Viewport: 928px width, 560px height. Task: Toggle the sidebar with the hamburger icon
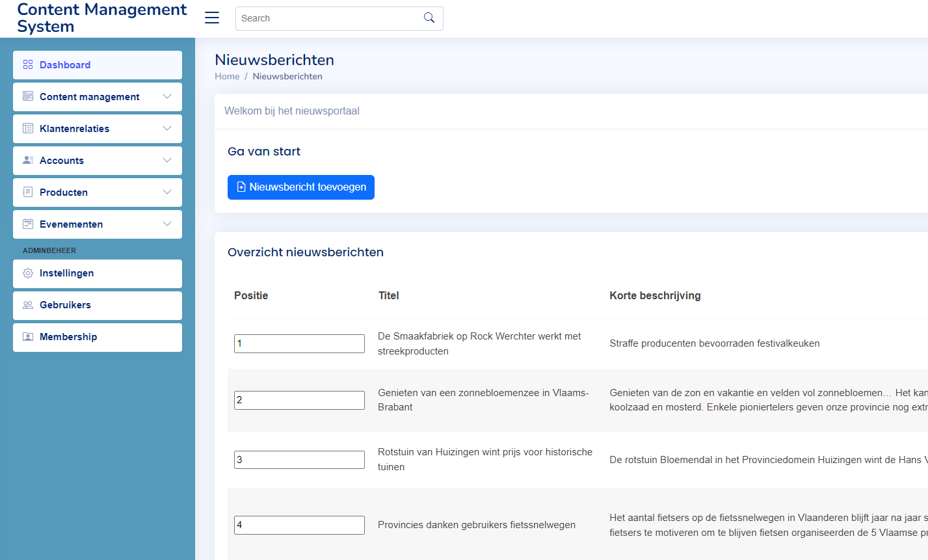click(211, 18)
